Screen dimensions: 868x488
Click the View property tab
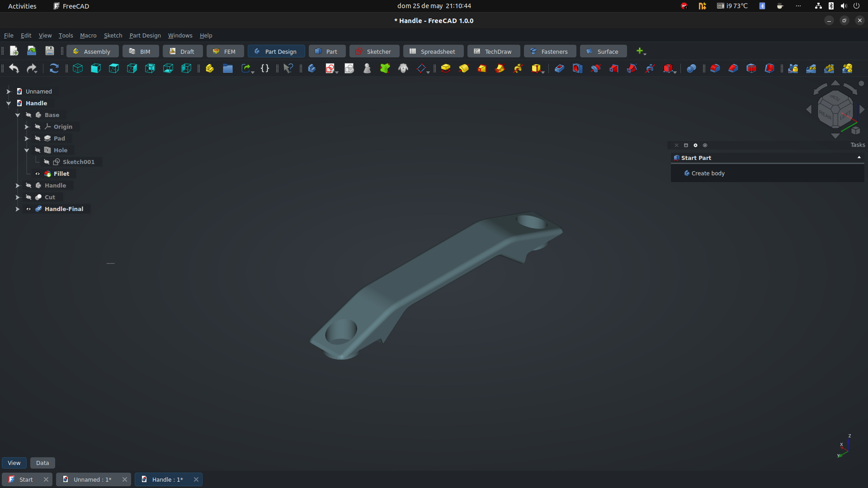[14, 463]
